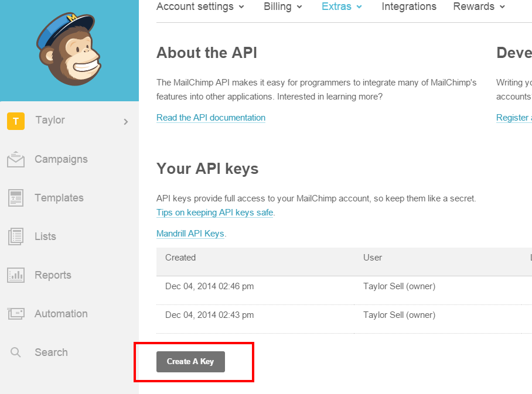
Task: Click the Reports bar chart icon
Action: [x=16, y=275]
